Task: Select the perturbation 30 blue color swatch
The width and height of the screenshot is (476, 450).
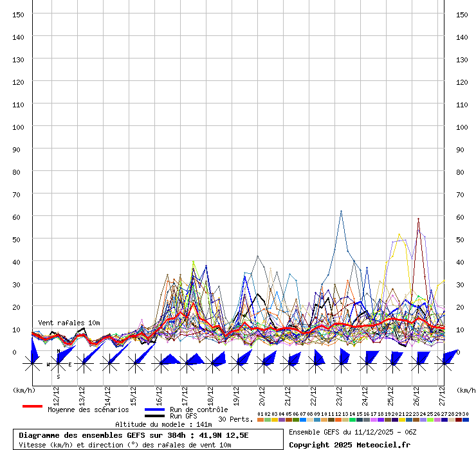Action: pyautogui.click(x=465, y=420)
